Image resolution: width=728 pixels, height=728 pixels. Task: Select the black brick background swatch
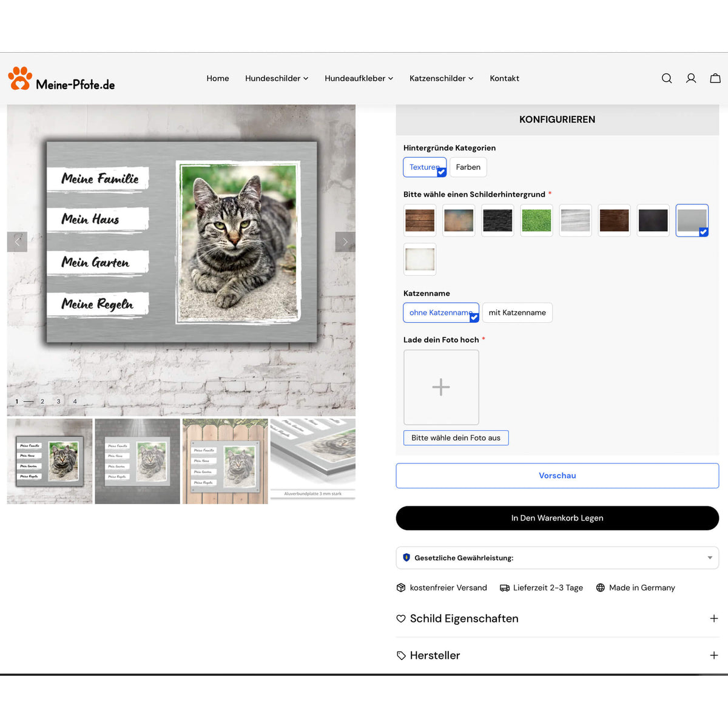pyautogui.click(x=497, y=220)
